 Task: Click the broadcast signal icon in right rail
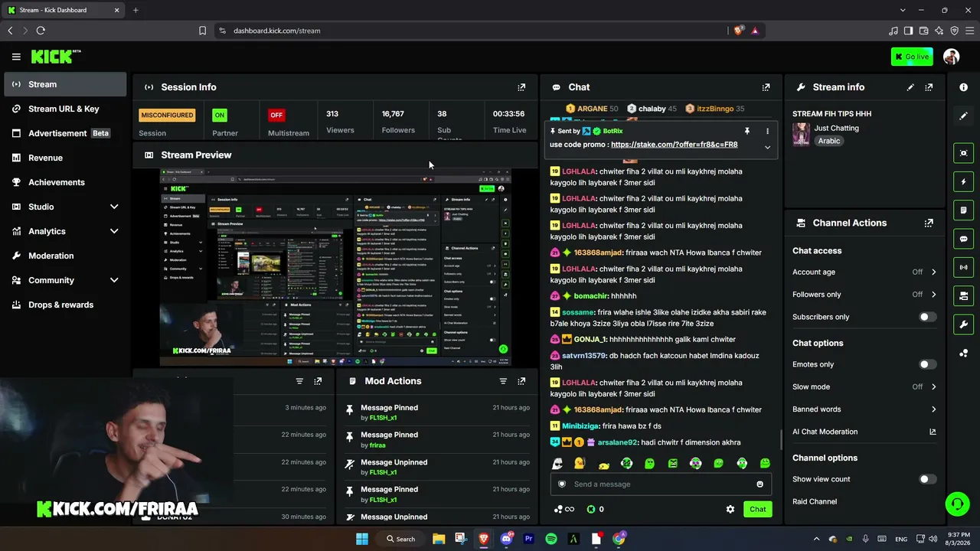963,267
